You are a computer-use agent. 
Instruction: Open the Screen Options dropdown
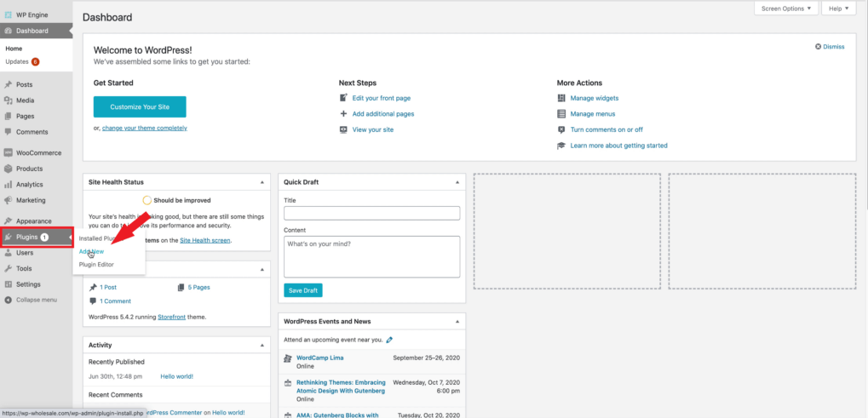coord(786,9)
